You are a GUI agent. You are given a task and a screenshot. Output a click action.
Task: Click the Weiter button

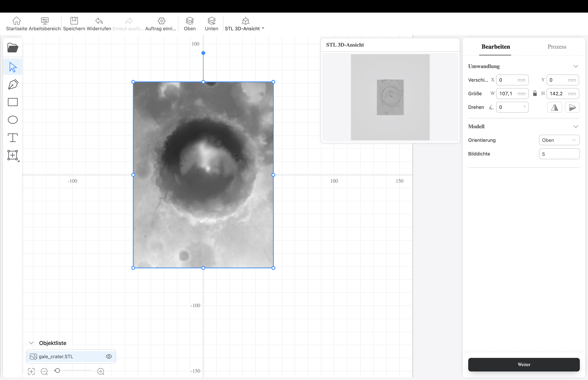tap(524, 365)
